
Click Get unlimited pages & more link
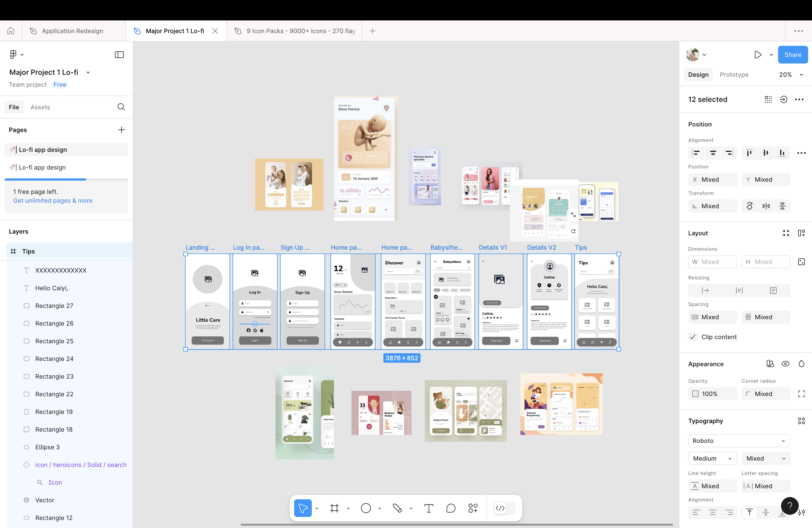click(52, 200)
